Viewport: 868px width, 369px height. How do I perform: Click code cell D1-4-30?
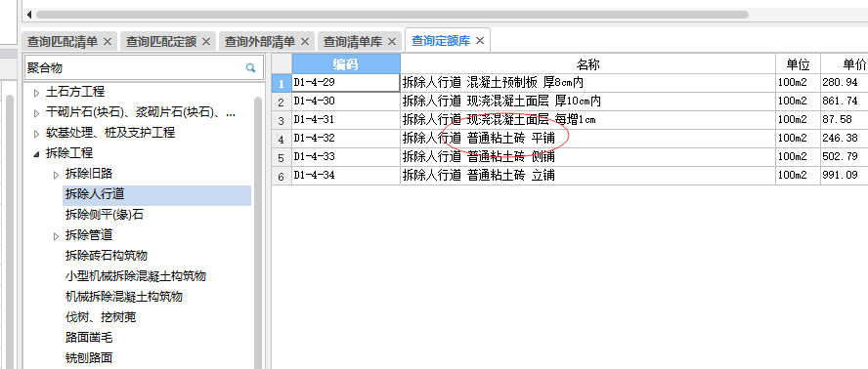click(x=346, y=102)
